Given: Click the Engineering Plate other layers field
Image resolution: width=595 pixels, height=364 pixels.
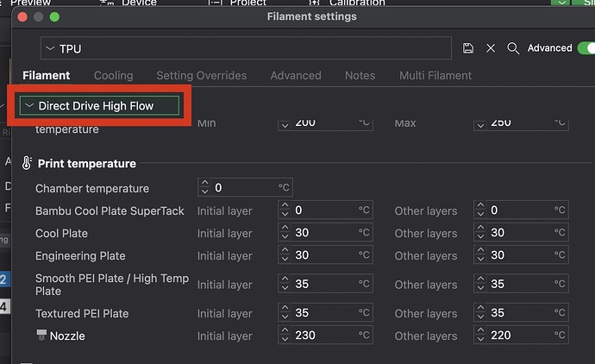Looking at the screenshot, I should tap(521, 254).
